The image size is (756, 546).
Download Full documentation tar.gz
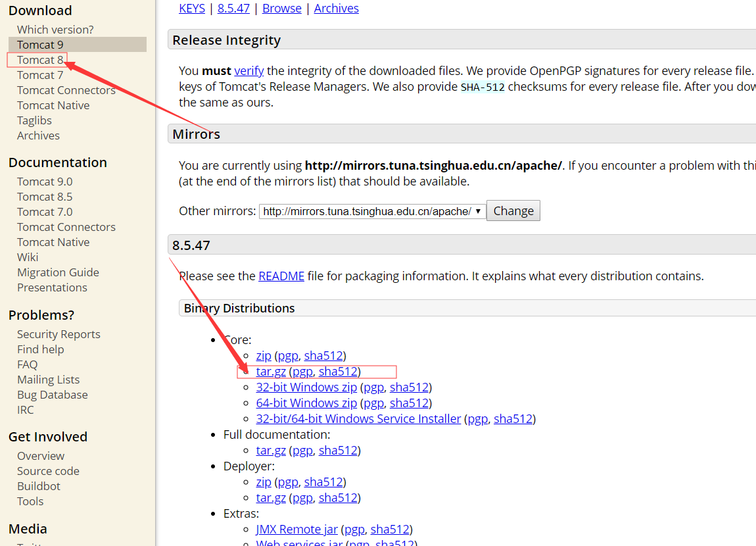point(271,450)
